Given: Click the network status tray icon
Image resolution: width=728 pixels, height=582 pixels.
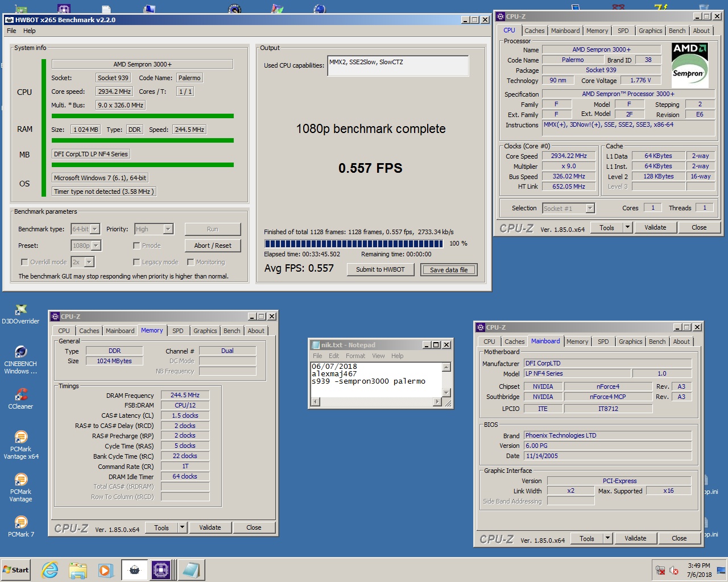Looking at the screenshot, I should point(660,571).
